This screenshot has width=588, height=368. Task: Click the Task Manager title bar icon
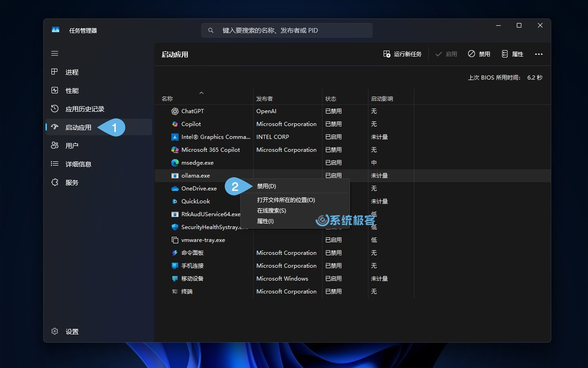pyautogui.click(x=56, y=30)
